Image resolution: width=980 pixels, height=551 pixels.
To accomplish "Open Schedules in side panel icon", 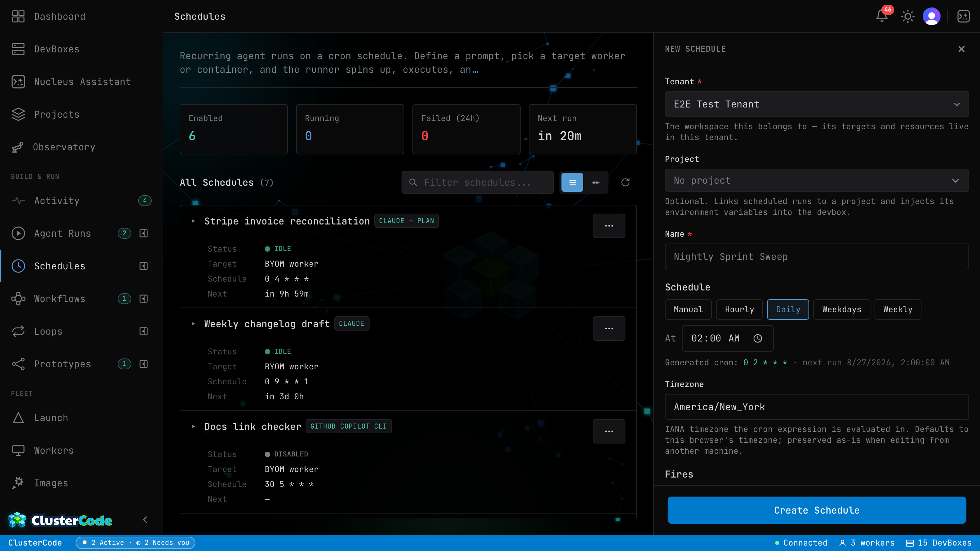I will pyautogui.click(x=143, y=266).
